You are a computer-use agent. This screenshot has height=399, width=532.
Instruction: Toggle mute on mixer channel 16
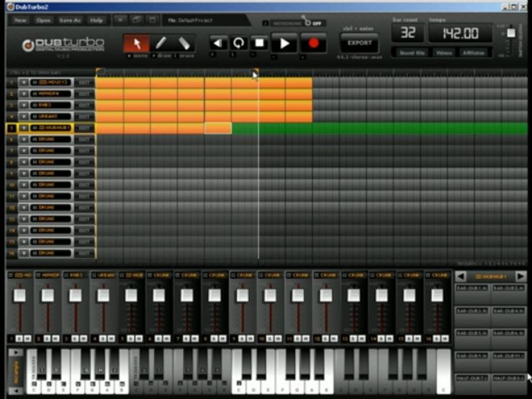445,338
